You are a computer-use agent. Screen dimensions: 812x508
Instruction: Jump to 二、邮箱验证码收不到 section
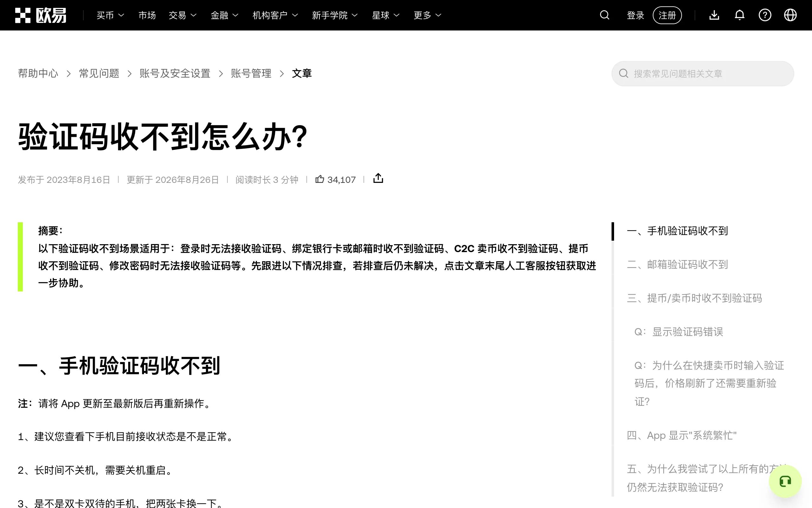coord(677,264)
